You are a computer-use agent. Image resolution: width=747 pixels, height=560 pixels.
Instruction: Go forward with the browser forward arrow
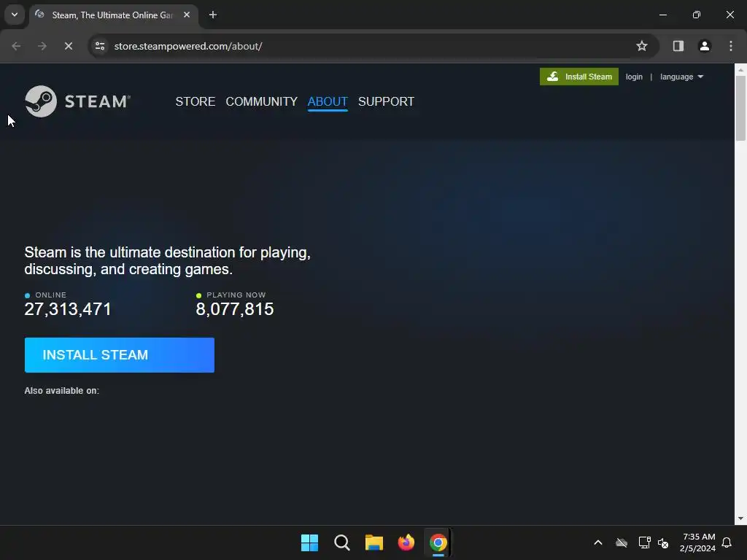[42, 46]
